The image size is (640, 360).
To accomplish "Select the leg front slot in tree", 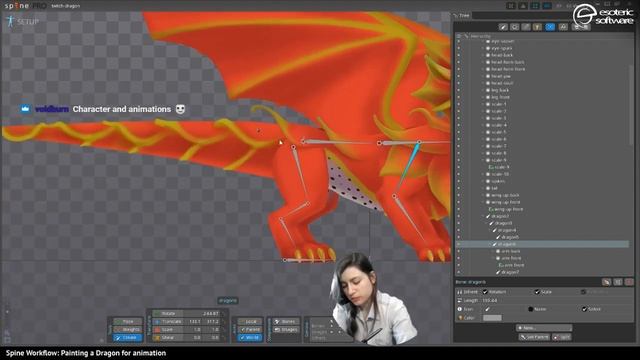I will point(500,97).
